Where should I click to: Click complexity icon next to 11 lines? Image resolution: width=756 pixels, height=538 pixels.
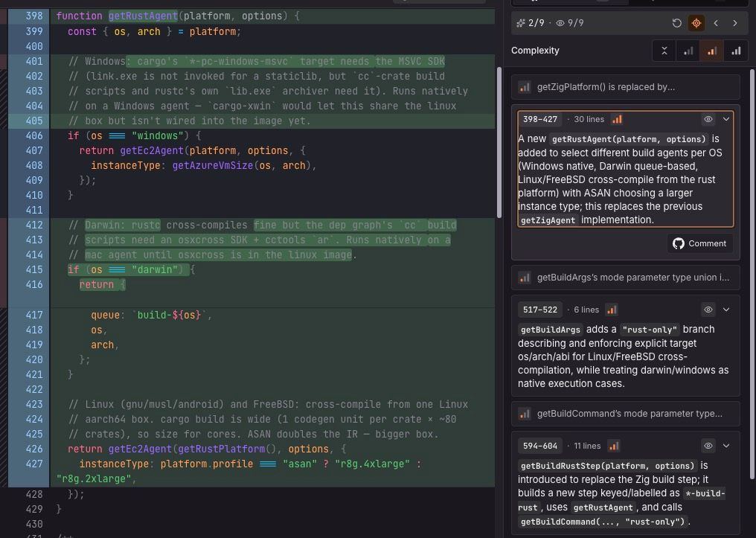coord(613,446)
